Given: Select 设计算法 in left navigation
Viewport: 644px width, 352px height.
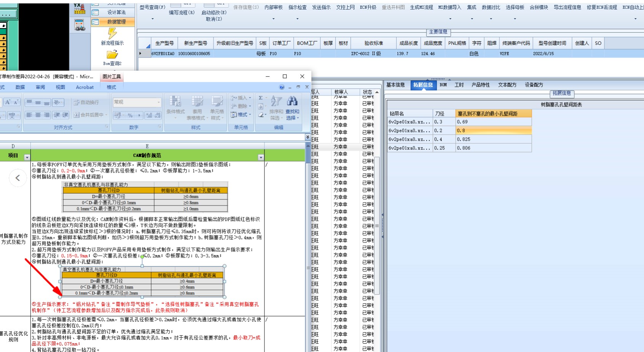Looking at the screenshot, I should 113,12.
